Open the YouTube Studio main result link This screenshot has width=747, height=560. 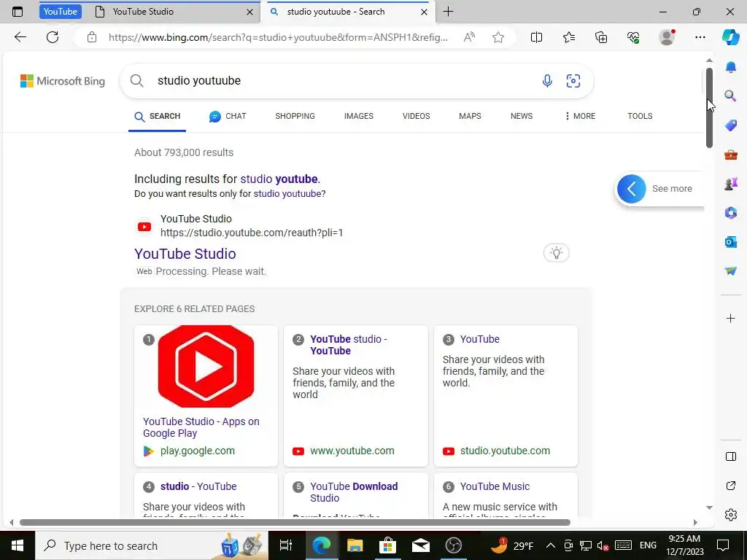tap(185, 254)
